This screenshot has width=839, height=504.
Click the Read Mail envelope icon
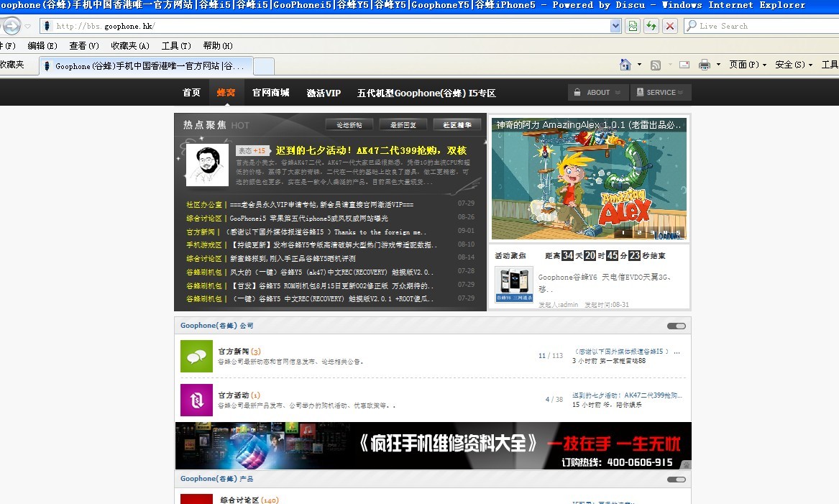684,65
